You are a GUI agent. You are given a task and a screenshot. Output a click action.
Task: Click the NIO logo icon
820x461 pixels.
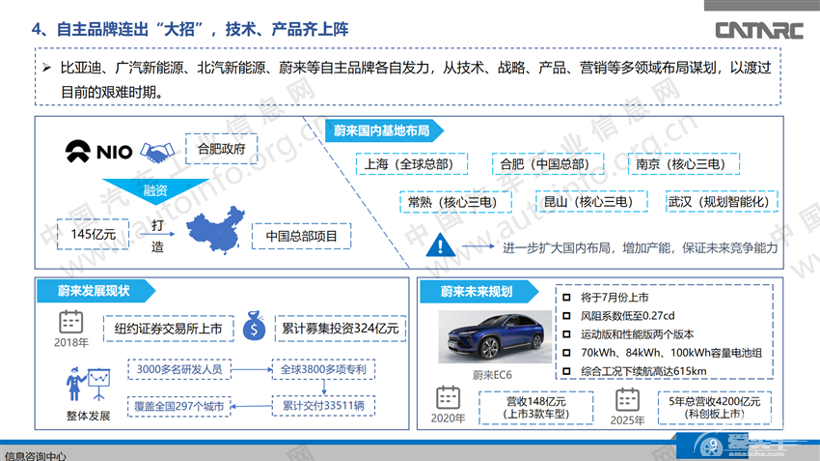click(77, 152)
